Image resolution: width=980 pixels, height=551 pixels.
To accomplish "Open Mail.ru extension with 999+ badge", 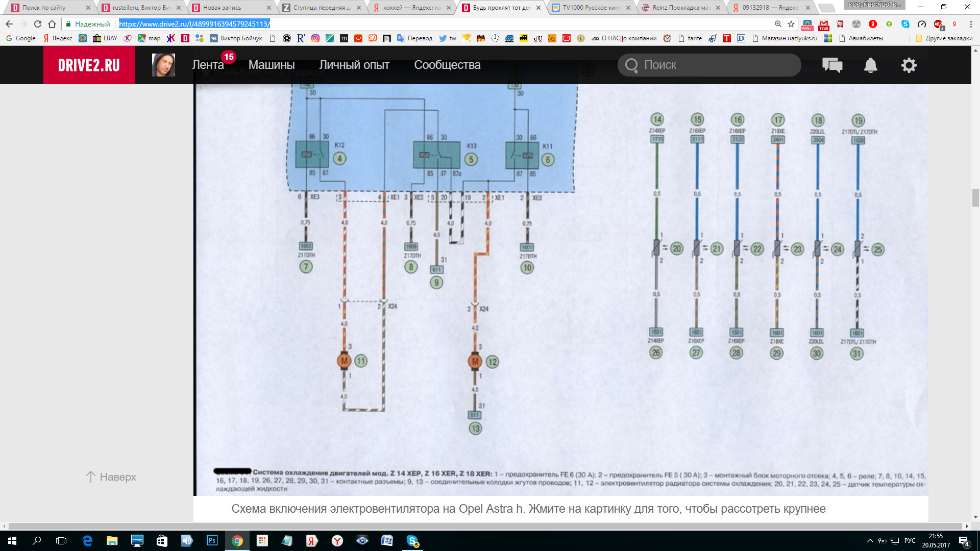I will tap(807, 24).
